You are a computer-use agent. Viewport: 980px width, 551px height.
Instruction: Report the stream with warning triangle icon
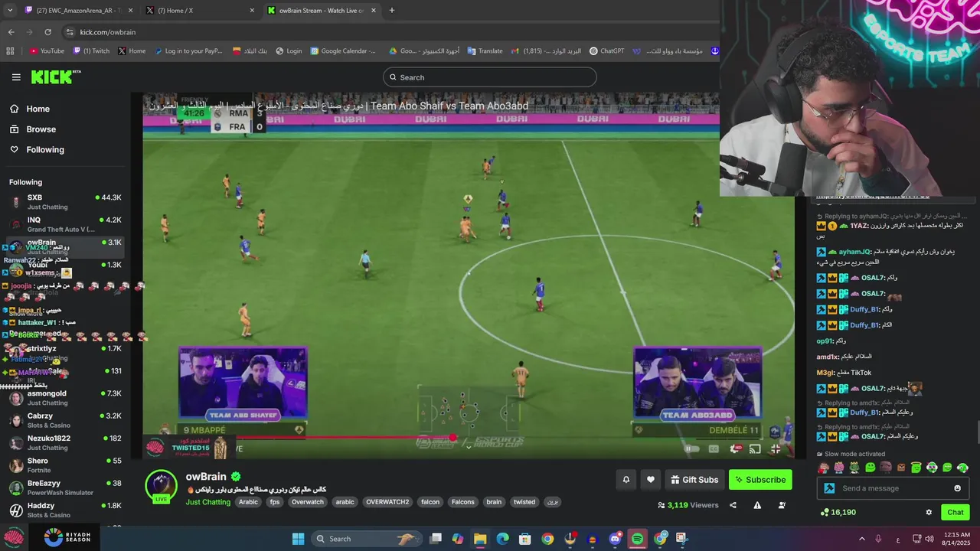[757, 505]
